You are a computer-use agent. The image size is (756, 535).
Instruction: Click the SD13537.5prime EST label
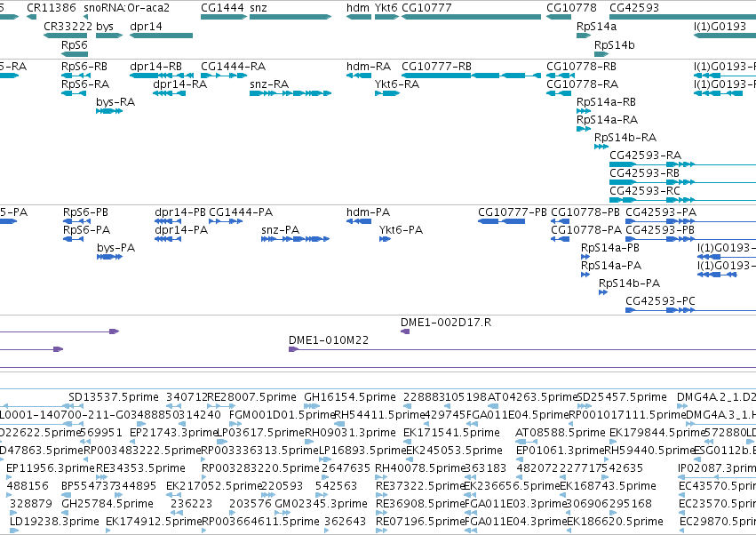[x=114, y=397]
